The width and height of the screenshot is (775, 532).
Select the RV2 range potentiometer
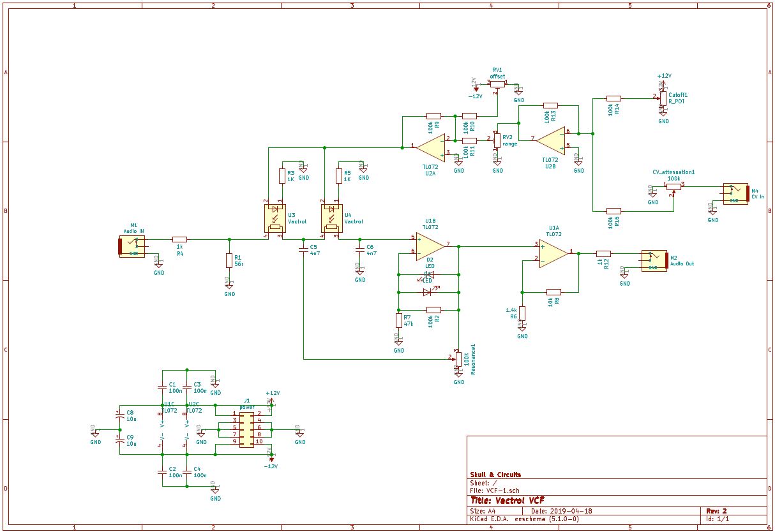coord(497,140)
